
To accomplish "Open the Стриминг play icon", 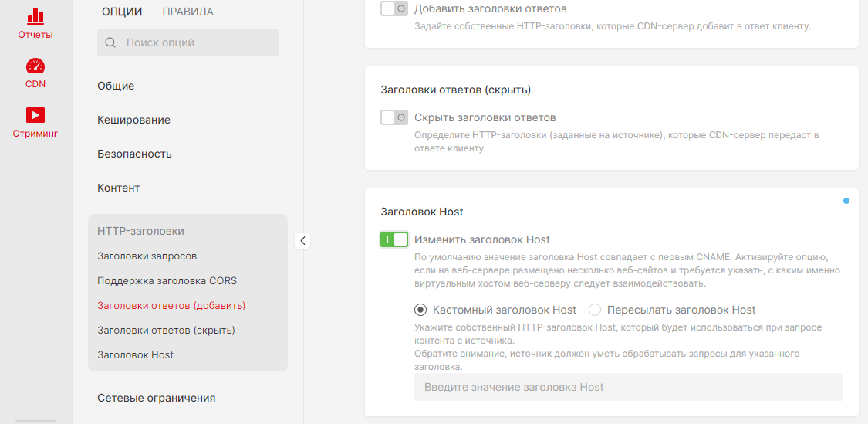I will pos(35,115).
